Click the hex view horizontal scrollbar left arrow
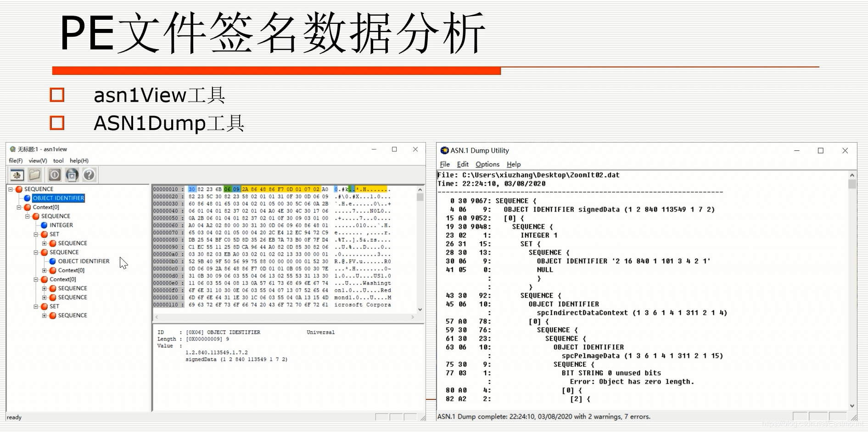868x432 pixels. click(x=157, y=317)
